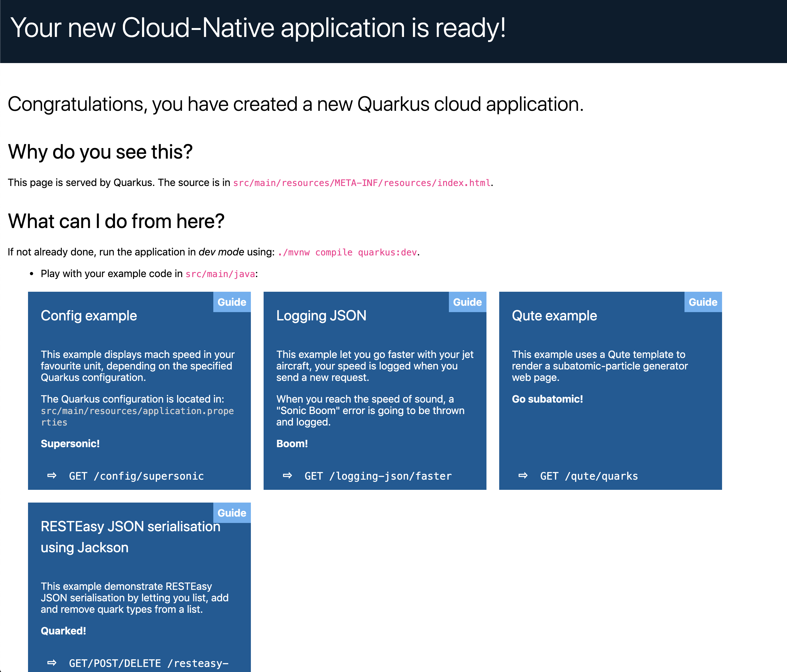Image resolution: width=787 pixels, height=672 pixels.
Task: Click the Sonic Boom error paragraph in Logging card
Action: [x=370, y=411]
